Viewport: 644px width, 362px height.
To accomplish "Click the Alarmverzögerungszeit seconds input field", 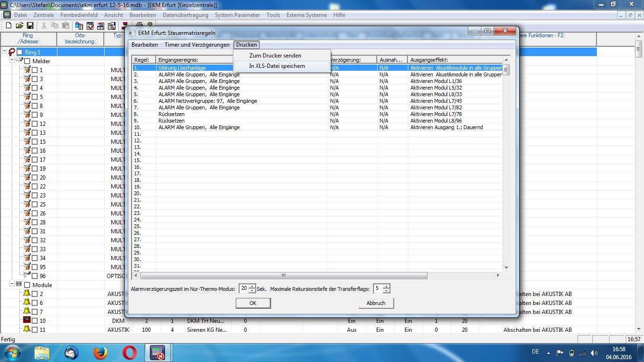I will pos(243,288).
